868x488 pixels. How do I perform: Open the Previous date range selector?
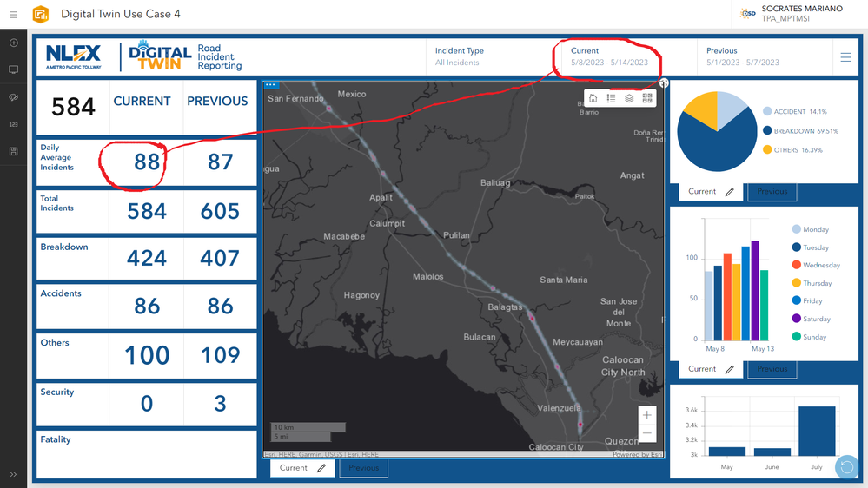(765, 56)
